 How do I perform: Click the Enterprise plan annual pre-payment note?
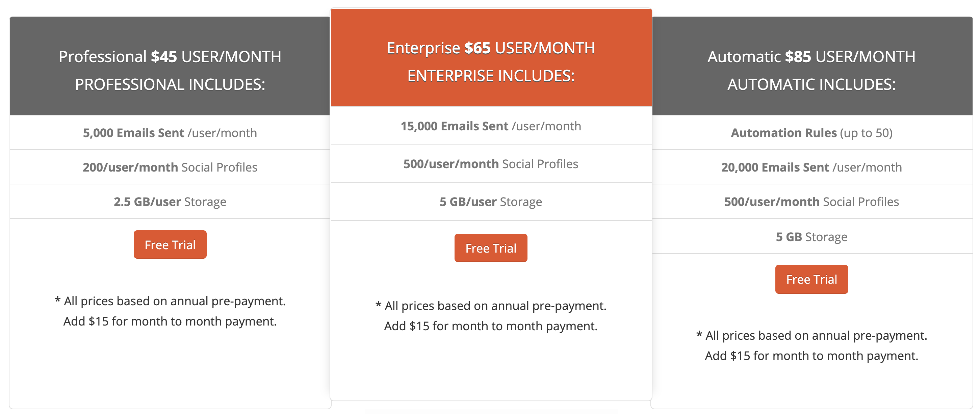[491, 316]
